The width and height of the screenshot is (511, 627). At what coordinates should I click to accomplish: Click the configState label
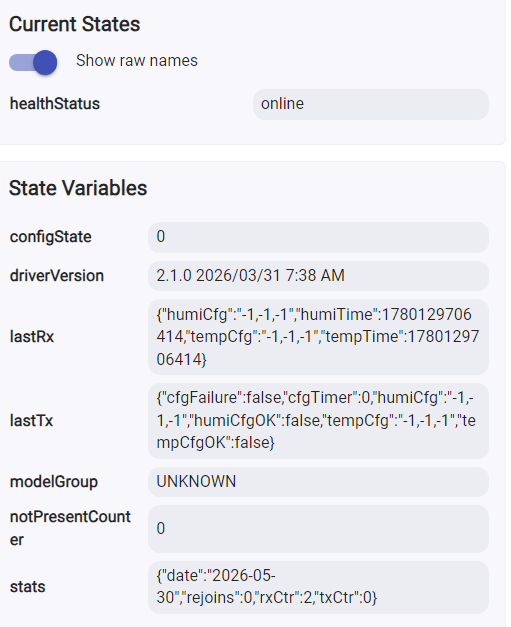pyautogui.click(x=51, y=237)
